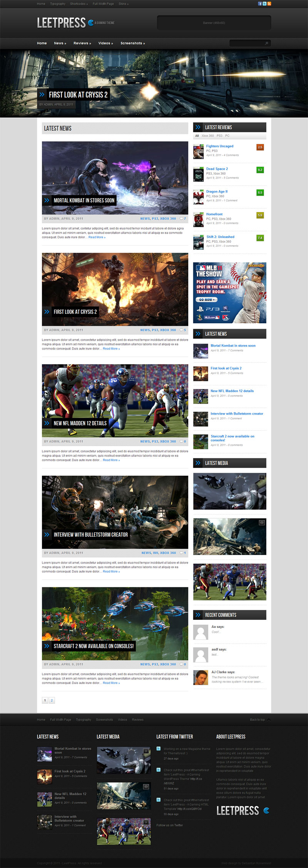Screen dimensions: 308x868
Task: Open the Mortal Kombat in Stores Soon featured image
Action: click(x=115, y=178)
